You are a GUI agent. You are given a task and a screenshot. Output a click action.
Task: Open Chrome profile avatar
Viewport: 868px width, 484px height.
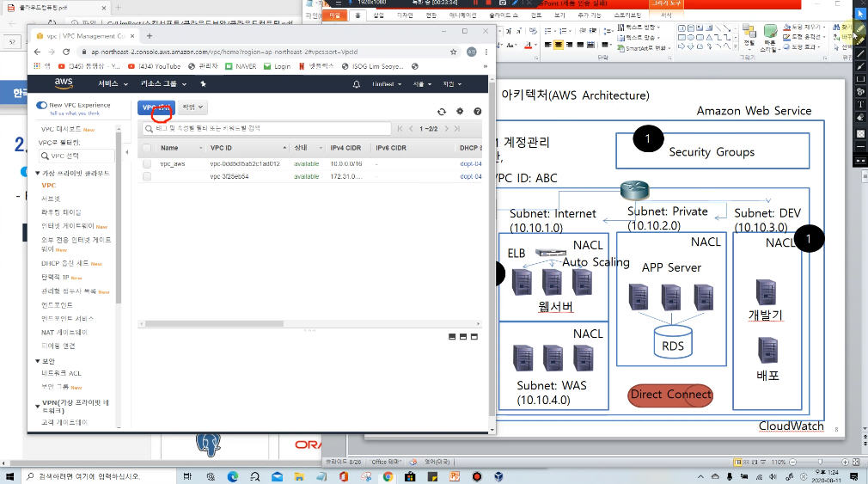click(471, 52)
